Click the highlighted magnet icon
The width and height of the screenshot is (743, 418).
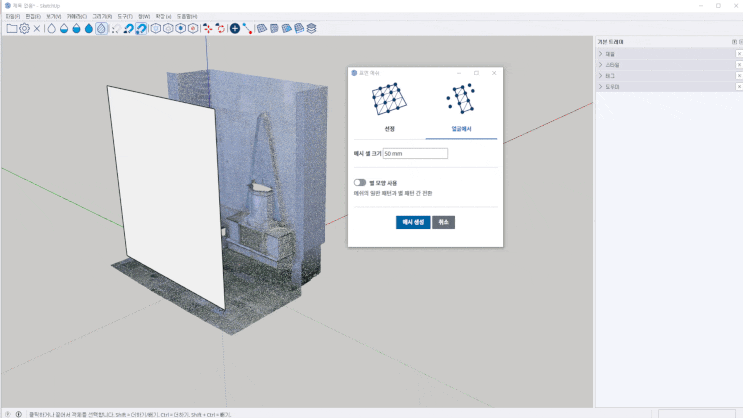point(141,28)
